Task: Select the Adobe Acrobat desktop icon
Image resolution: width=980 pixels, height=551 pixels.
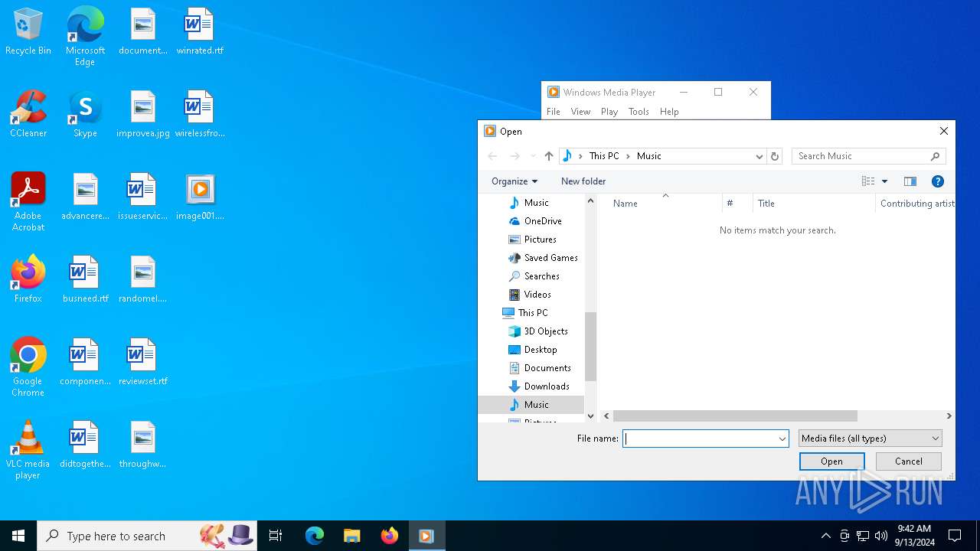Action: 28,202
